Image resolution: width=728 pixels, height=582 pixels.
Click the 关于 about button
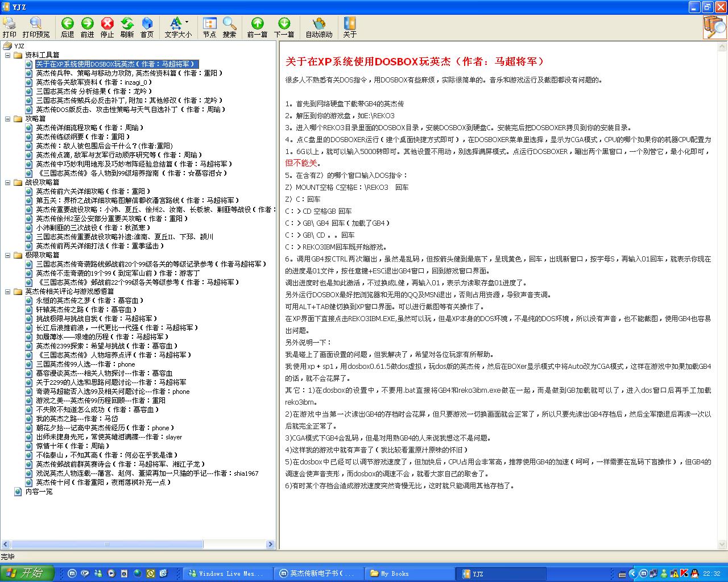pyautogui.click(x=350, y=27)
